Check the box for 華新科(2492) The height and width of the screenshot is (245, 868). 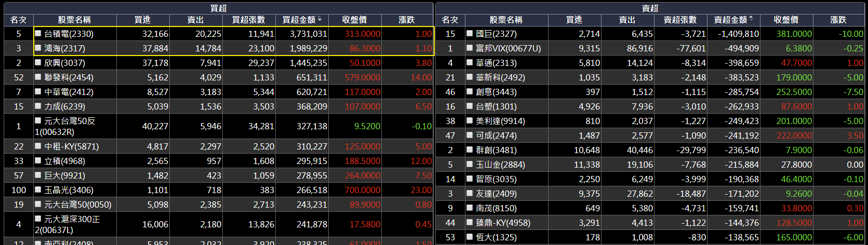(x=470, y=77)
